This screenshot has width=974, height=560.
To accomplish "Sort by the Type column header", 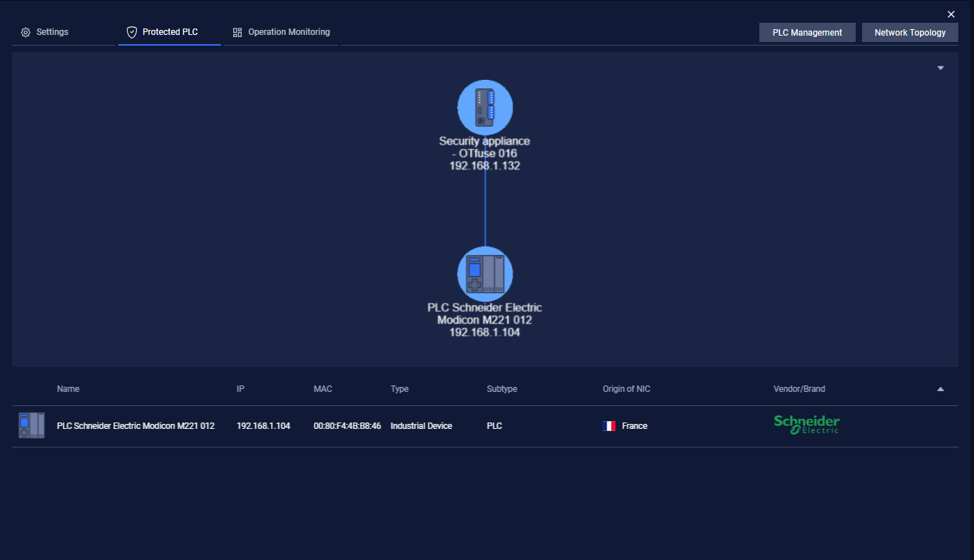I will point(399,389).
